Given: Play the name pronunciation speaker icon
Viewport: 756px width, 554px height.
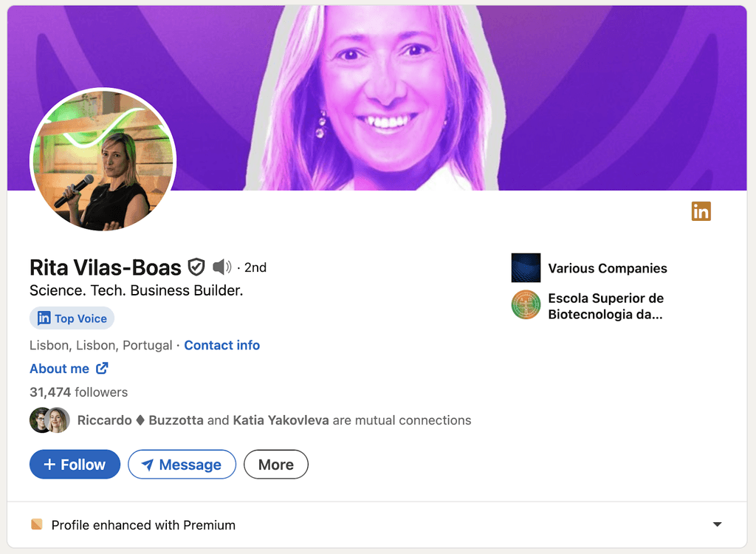Looking at the screenshot, I should pos(222,267).
